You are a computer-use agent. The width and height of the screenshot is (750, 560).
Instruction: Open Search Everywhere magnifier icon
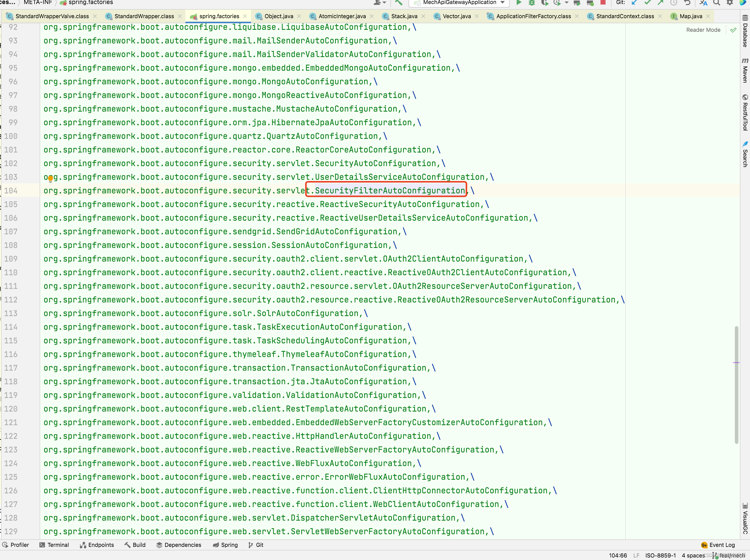(x=716, y=3)
